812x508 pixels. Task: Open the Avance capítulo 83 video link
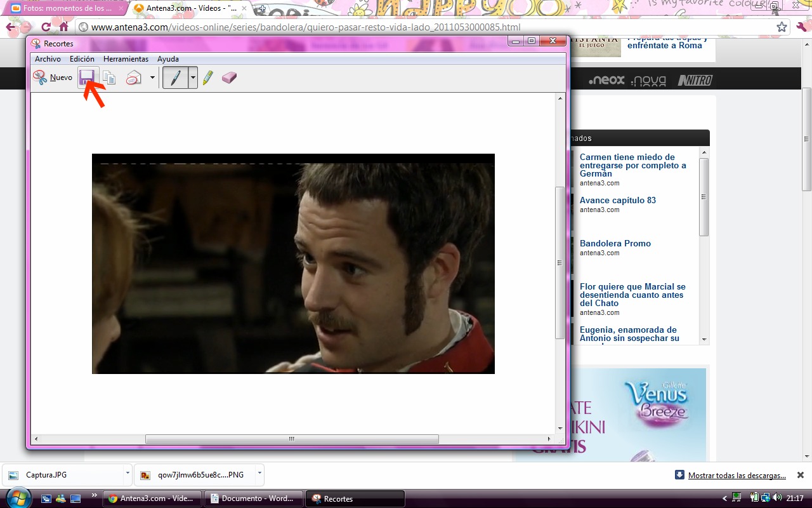click(617, 200)
